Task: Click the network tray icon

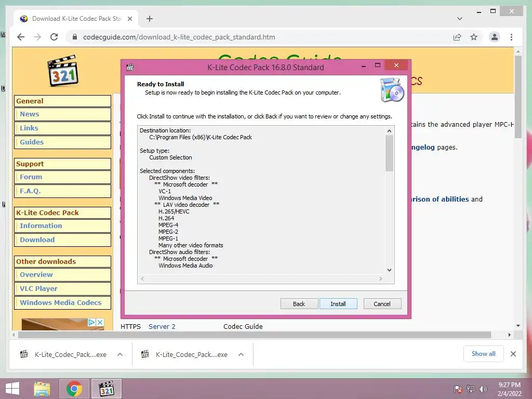Action: [470, 389]
